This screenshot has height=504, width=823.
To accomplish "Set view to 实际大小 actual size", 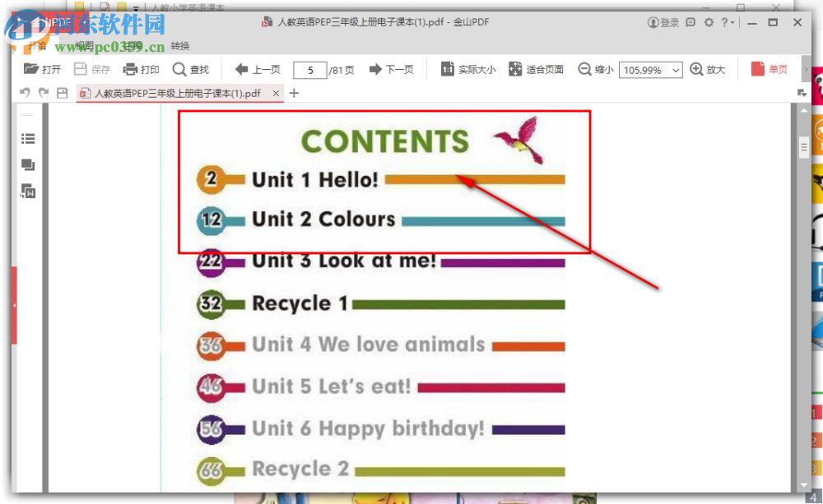I will click(468, 69).
